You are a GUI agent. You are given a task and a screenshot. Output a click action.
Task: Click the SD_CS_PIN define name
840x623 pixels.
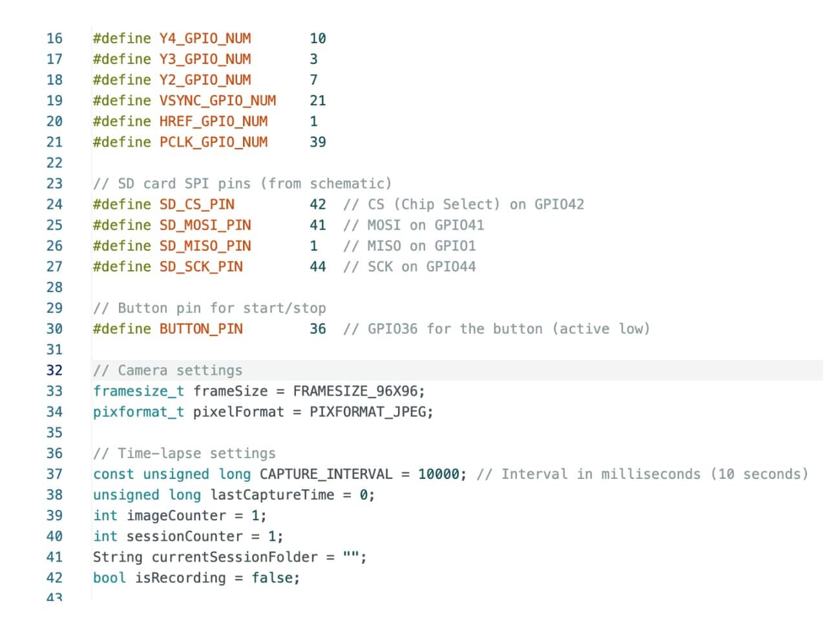pyautogui.click(x=197, y=205)
